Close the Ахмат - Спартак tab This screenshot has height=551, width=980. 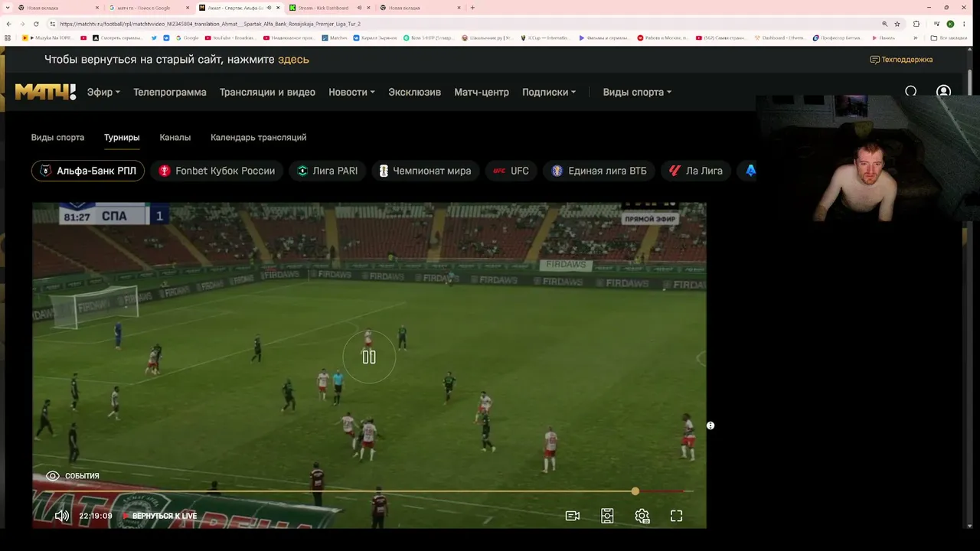[278, 8]
